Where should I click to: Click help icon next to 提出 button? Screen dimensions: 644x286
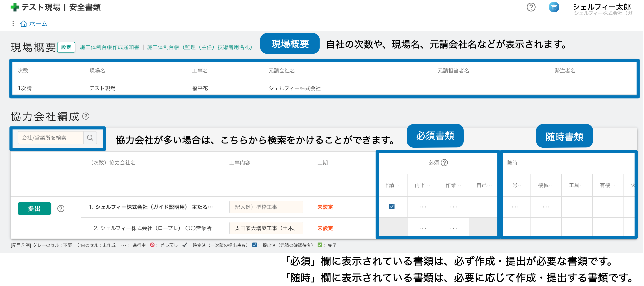(61, 209)
